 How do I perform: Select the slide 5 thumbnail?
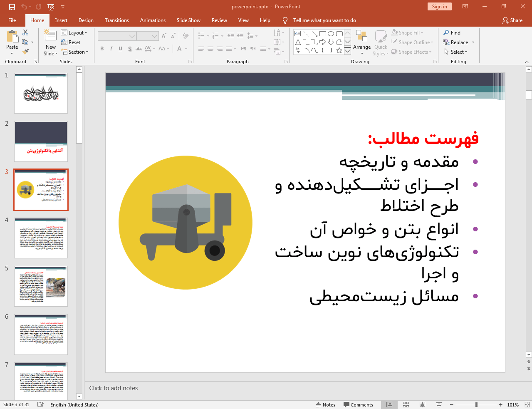point(41,286)
